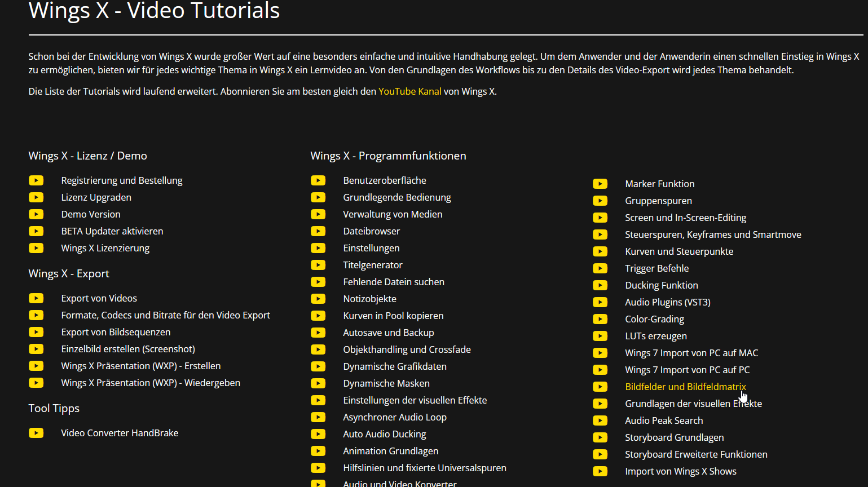This screenshot has width=868, height=487.
Task: Click the YouTube icon next to Import von Wings X Shows
Action: coord(600,471)
